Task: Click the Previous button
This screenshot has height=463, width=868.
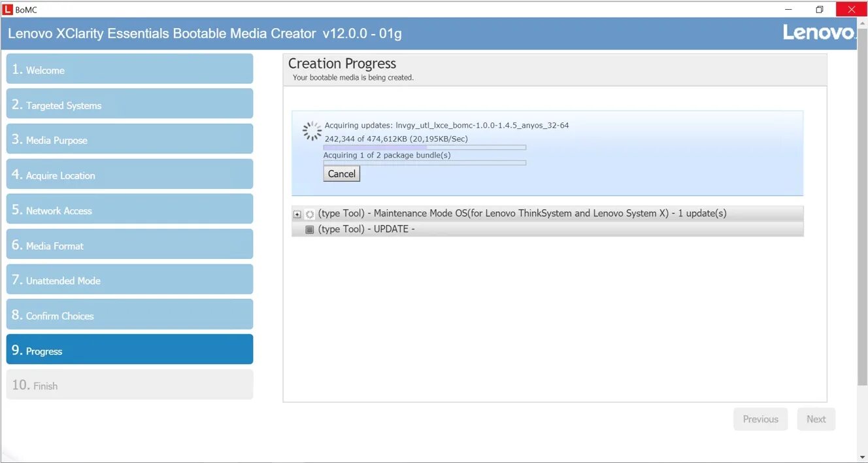Action: (x=761, y=419)
